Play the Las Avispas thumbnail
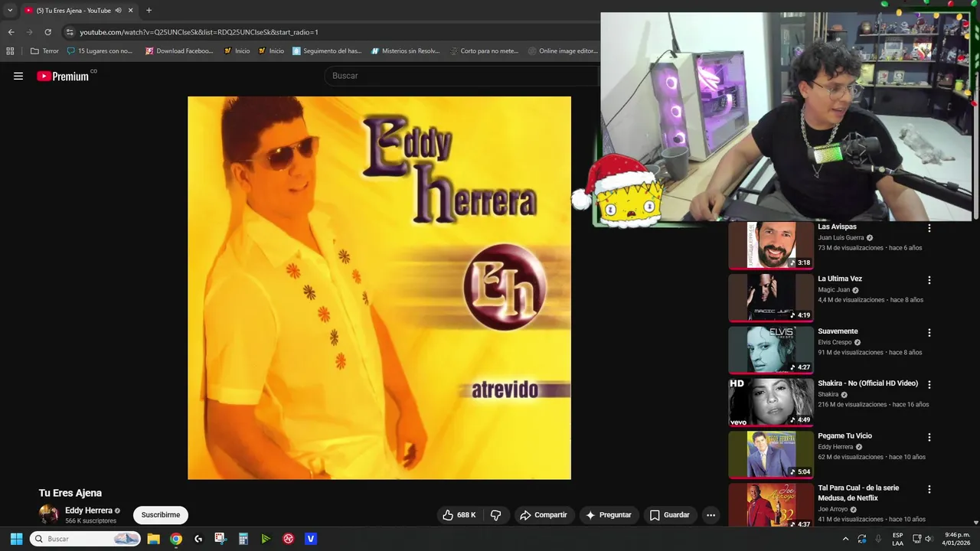 [x=771, y=245]
